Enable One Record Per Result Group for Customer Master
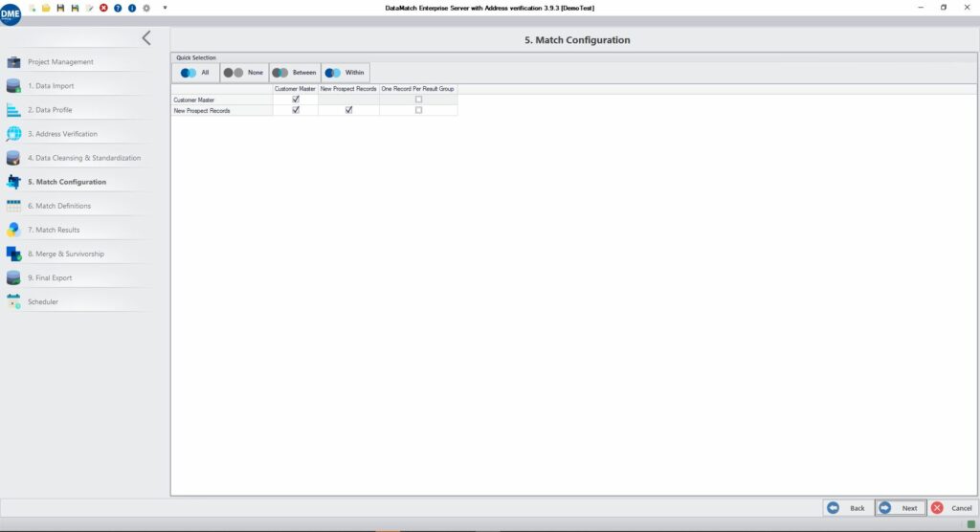Image resolution: width=980 pixels, height=532 pixels. 418,99
